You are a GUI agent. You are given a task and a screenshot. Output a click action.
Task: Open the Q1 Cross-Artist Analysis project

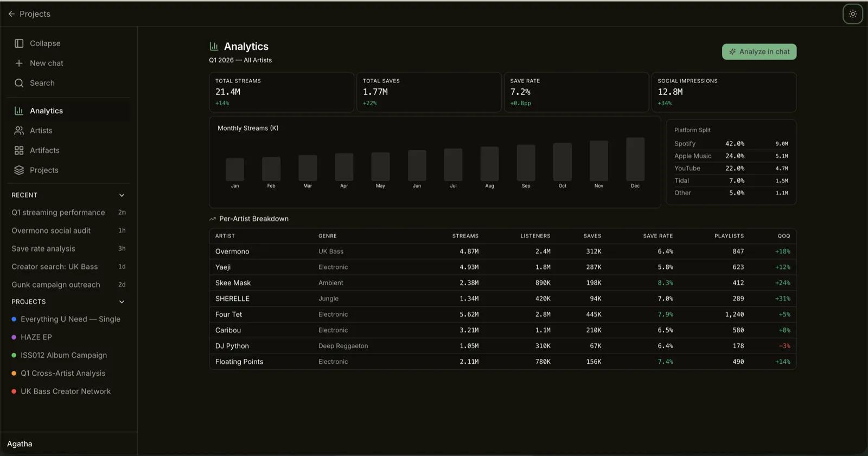pyautogui.click(x=69, y=374)
